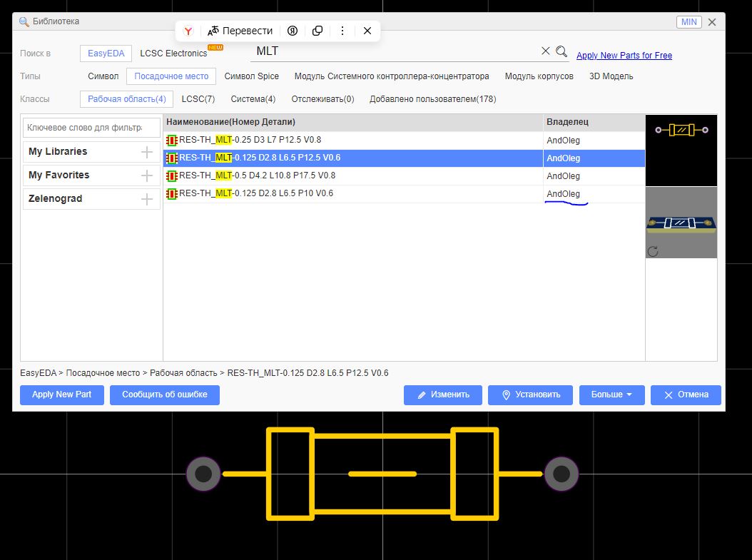Viewport: 752px width, 560px height.
Task: Click the right pad of the footprint on canvas
Action: (561, 474)
